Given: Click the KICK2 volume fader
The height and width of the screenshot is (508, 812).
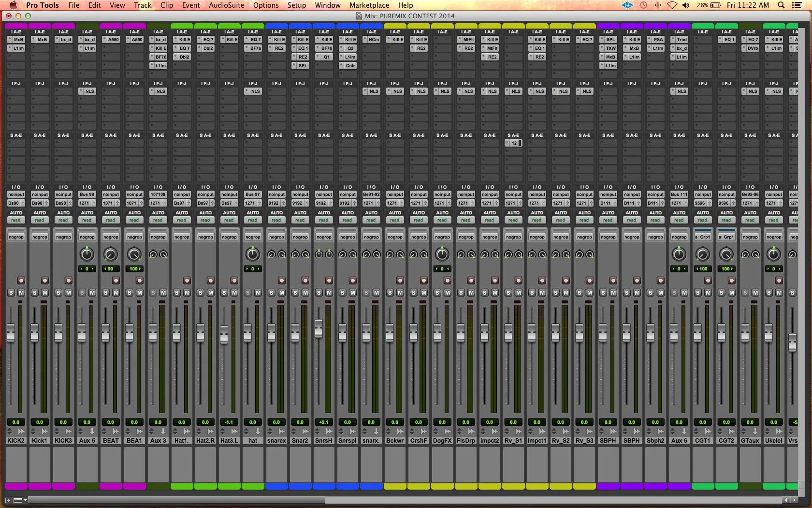Looking at the screenshot, I should tap(11, 334).
